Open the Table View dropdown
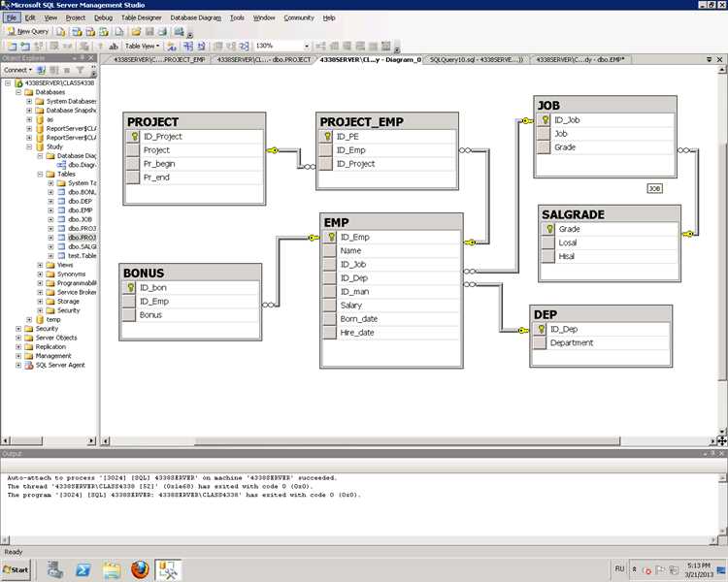Viewport: 728px width, 582px height. [142, 46]
